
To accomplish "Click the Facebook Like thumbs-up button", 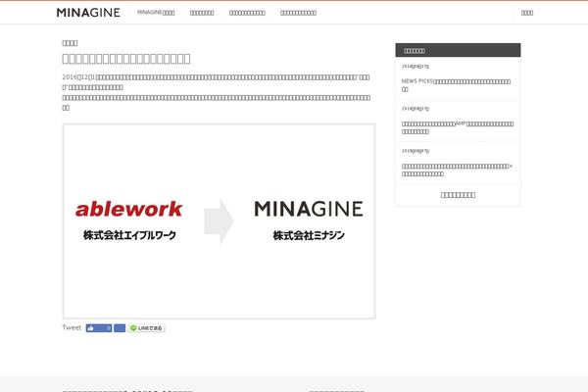I will pyautogui.click(x=99, y=328).
